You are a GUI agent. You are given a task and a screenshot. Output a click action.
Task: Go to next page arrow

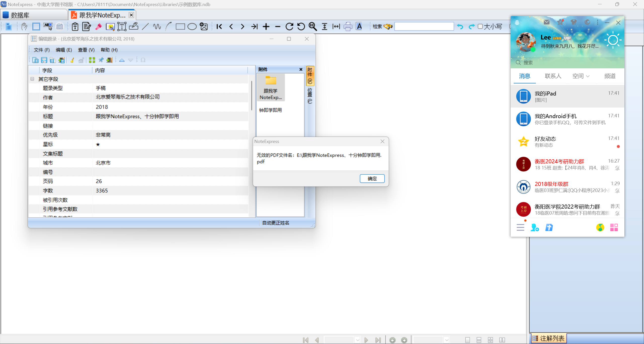pyautogui.click(x=243, y=26)
